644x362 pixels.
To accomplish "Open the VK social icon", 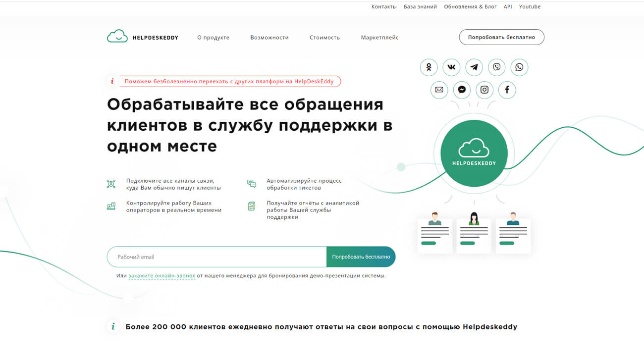I will tap(451, 67).
